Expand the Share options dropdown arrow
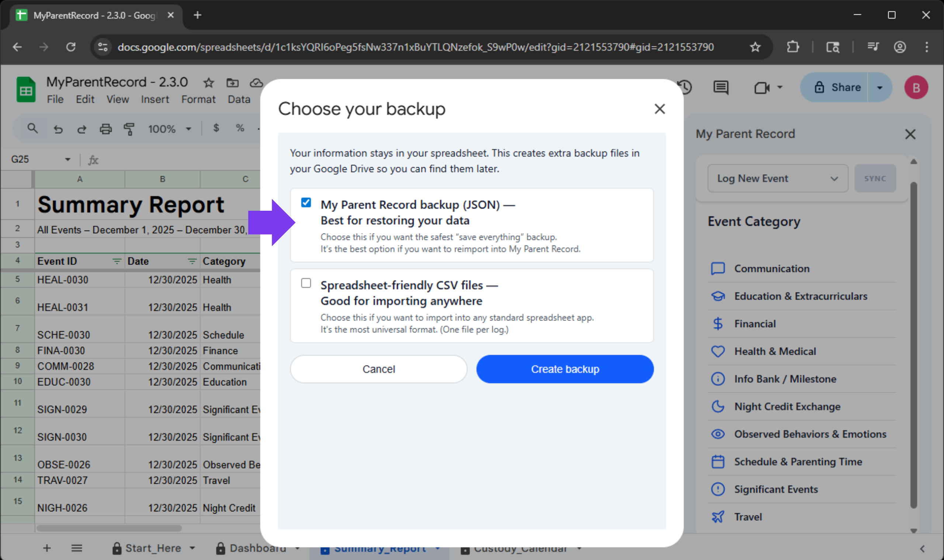 point(880,88)
